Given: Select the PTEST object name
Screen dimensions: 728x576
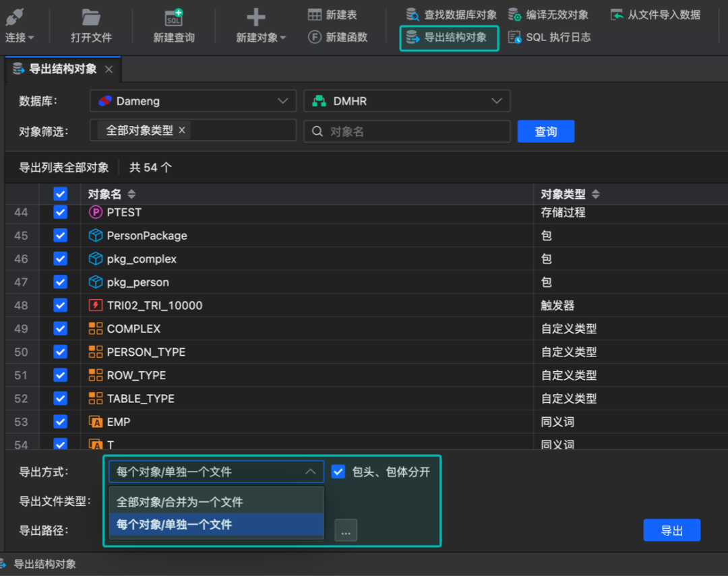Looking at the screenshot, I should [x=124, y=213].
